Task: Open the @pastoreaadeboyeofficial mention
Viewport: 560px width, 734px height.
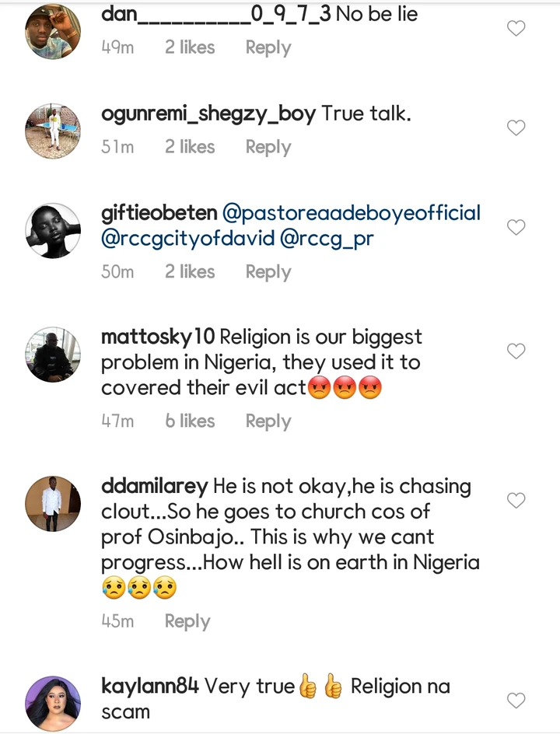Action: coord(352,213)
